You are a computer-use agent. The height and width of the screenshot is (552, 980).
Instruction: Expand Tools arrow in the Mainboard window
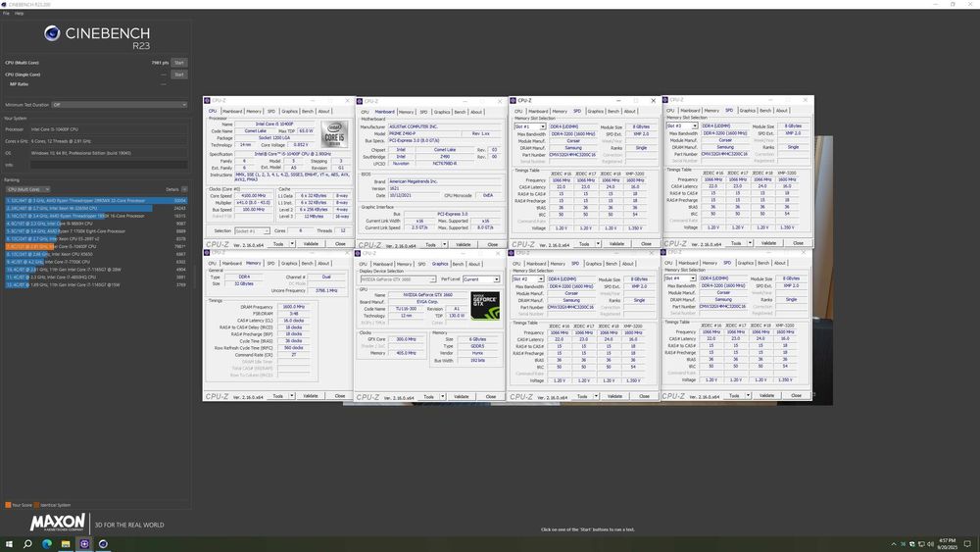tap(444, 245)
